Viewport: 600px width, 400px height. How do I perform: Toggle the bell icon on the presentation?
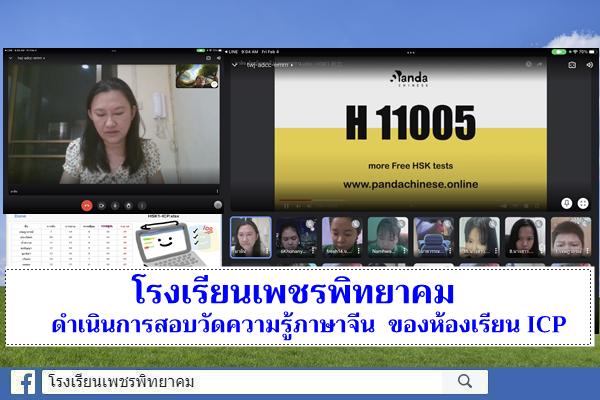point(566,202)
